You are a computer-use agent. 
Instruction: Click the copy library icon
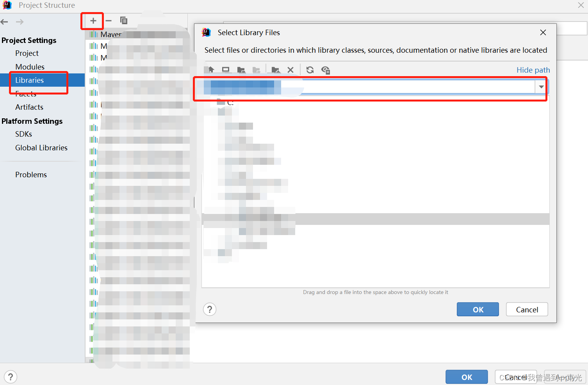(124, 21)
